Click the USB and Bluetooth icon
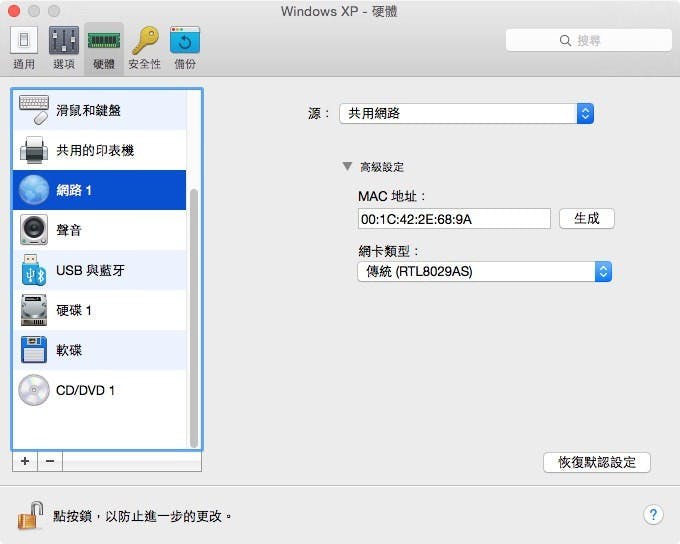Screen dimensions: 680x544 coord(34,270)
